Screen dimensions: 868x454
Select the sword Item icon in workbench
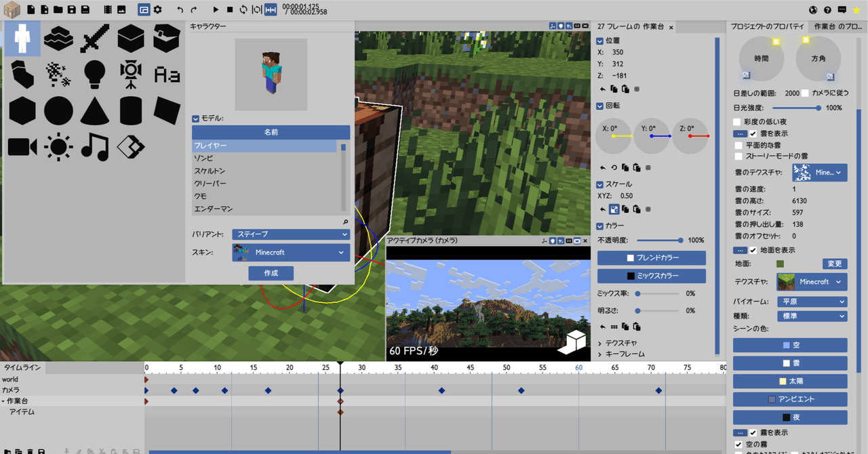tap(94, 39)
